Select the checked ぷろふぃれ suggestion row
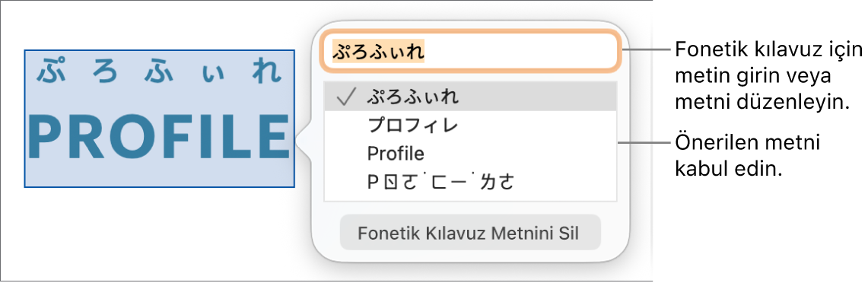Image resolution: width=868 pixels, height=283 pixels. tap(470, 97)
